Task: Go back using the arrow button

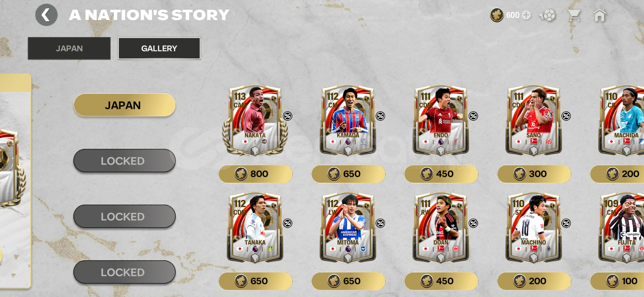Action: click(46, 15)
